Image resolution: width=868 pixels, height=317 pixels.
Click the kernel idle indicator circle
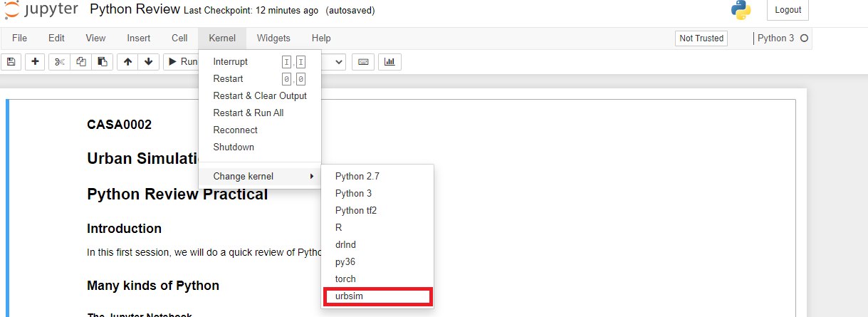tap(804, 38)
